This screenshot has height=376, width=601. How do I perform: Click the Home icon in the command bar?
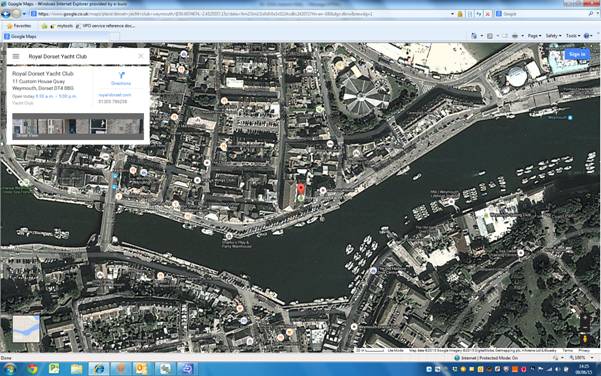tap(474, 36)
